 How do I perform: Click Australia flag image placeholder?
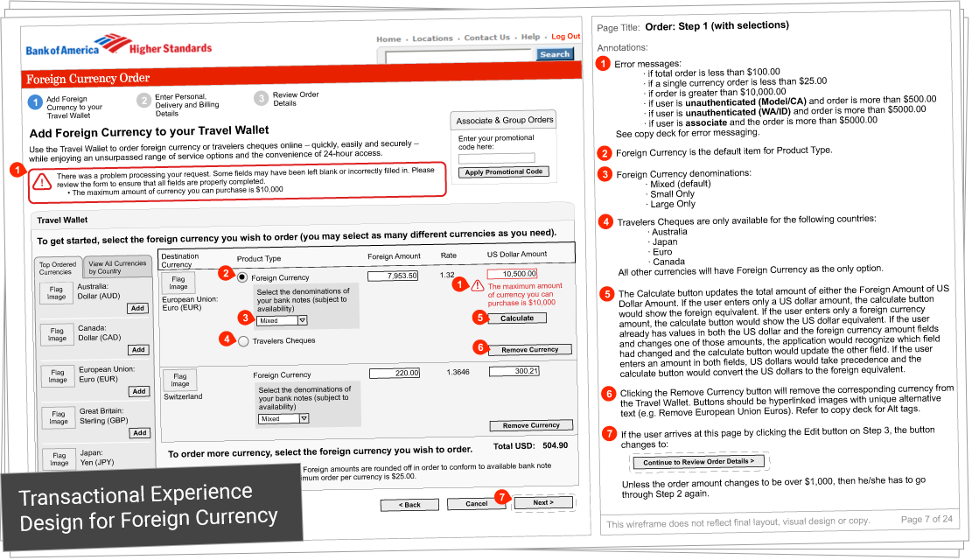point(56,293)
